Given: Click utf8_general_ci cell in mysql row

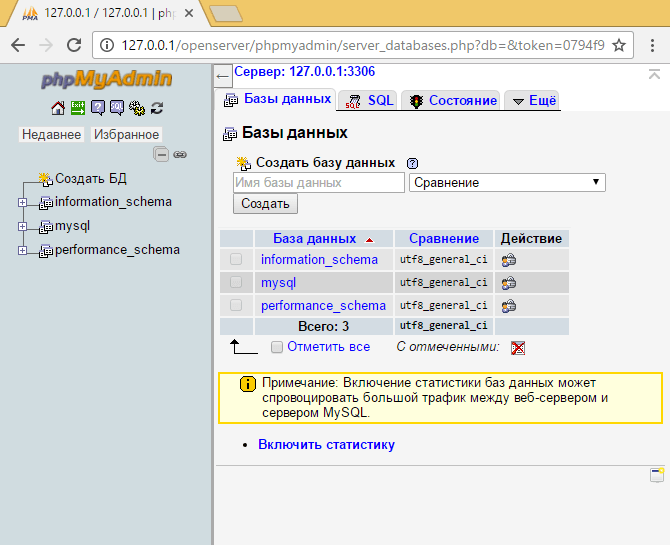Looking at the screenshot, I should tap(444, 283).
